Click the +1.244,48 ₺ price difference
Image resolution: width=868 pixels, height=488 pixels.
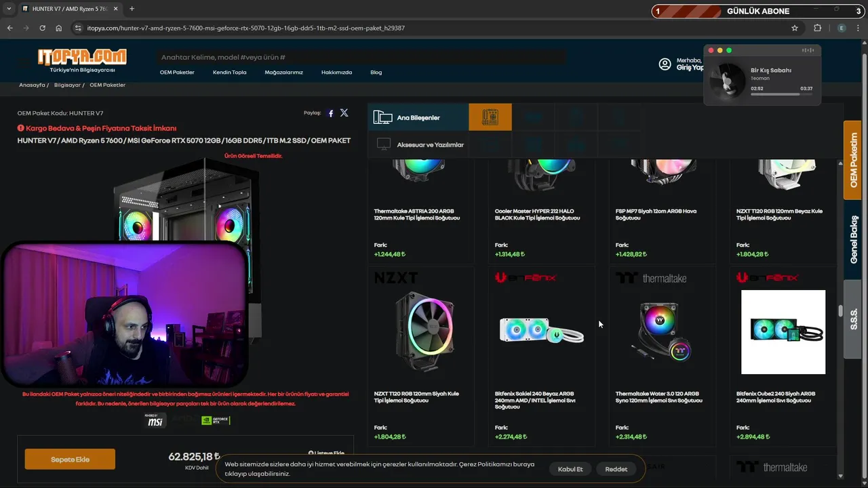[390, 254]
